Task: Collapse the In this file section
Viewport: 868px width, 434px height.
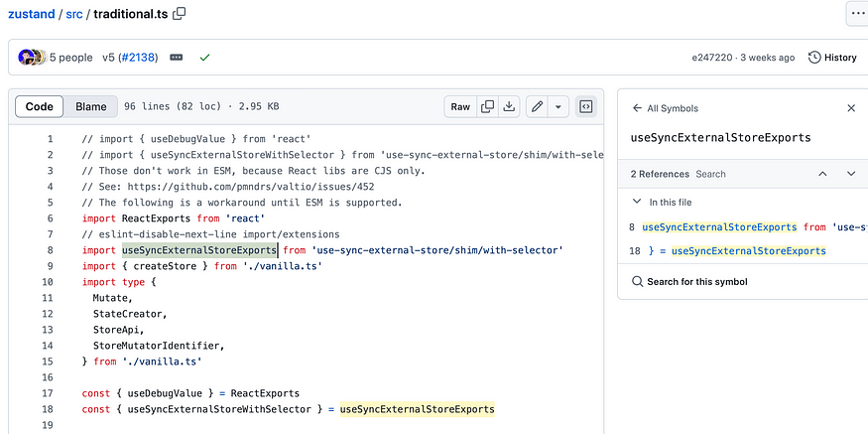Action: pos(637,202)
